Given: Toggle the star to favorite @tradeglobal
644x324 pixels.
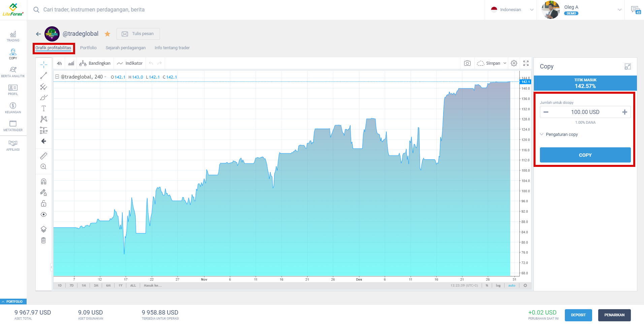Looking at the screenshot, I should pyautogui.click(x=107, y=34).
